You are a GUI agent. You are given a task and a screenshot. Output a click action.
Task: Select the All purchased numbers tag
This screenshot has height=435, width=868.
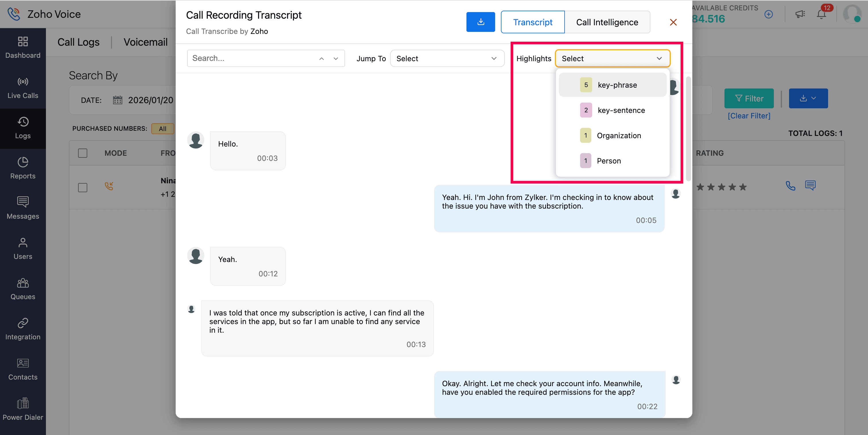162,128
